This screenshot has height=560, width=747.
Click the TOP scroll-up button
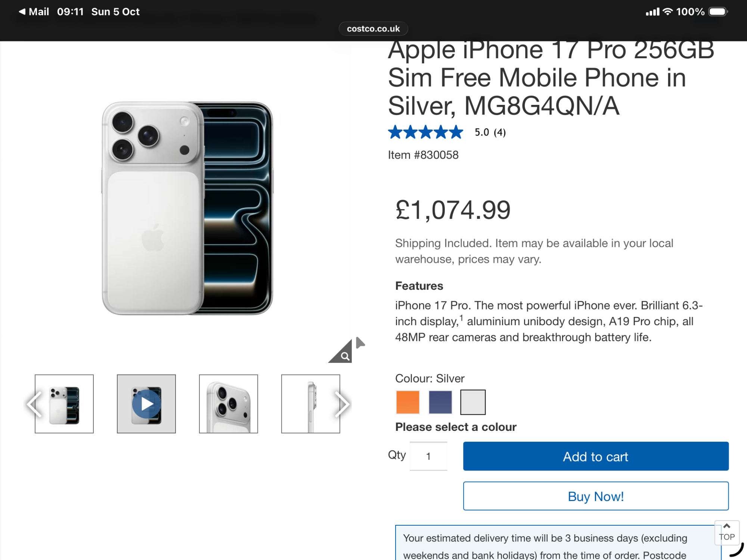(726, 532)
